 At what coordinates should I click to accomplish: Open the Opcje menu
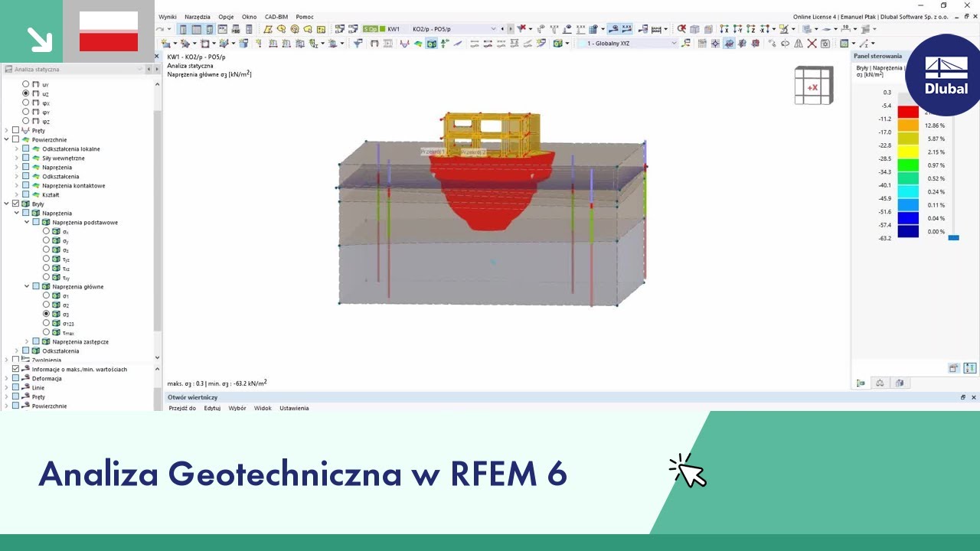coord(226,17)
